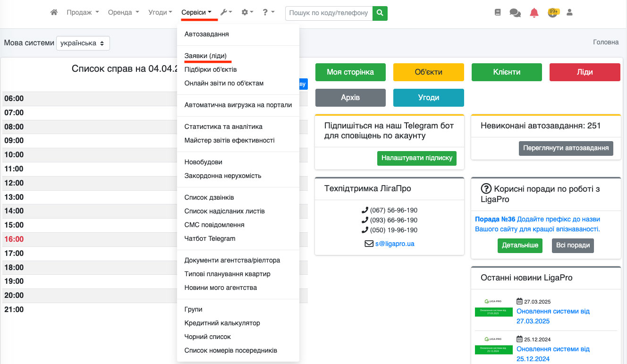Open the Мова системи language selector
Image resolution: width=627 pixels, height=364 pixels.
[x=83, y=43]
